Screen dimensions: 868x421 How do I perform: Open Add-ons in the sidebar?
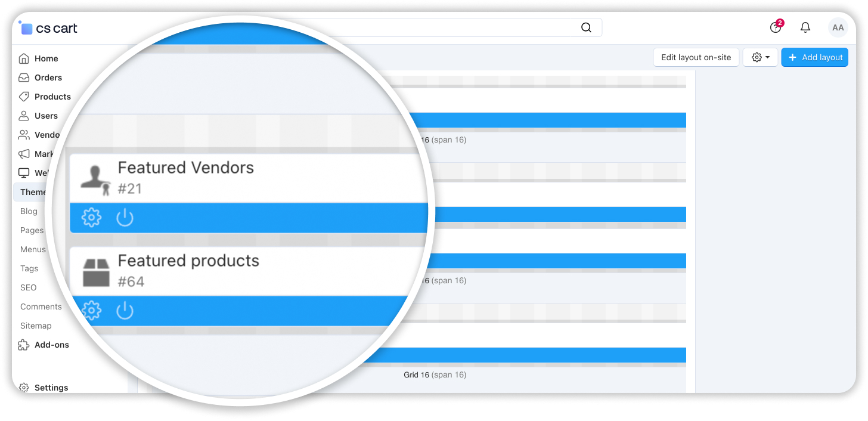(x=51, y=345)
